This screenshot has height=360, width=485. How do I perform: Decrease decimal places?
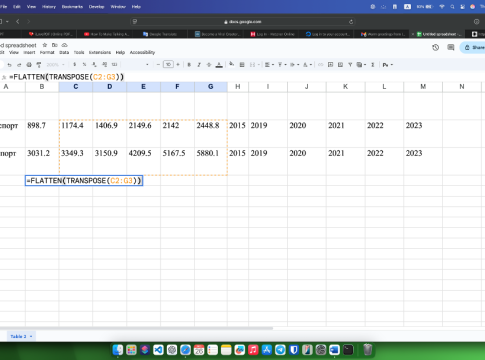point(94,65)
